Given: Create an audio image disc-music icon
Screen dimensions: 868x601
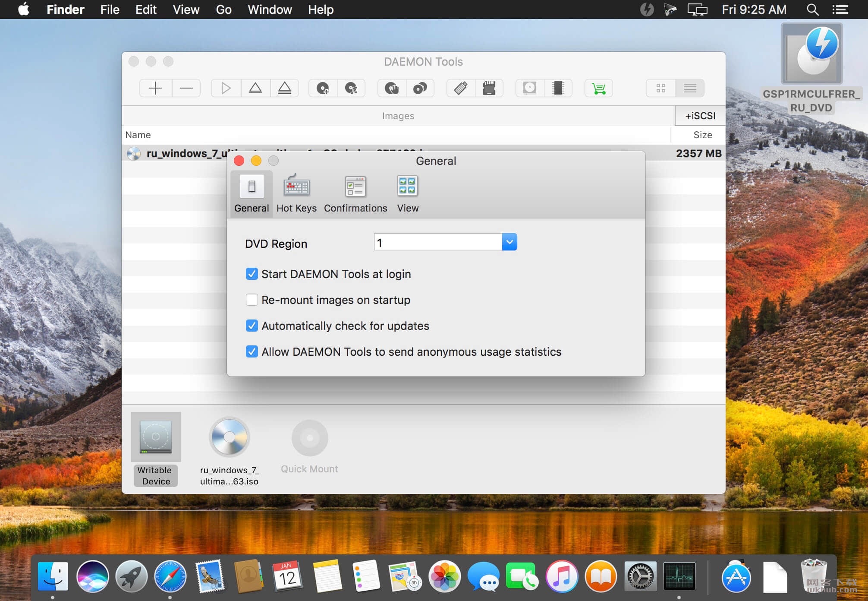Looking at the screenshot, I should (352, 89).
